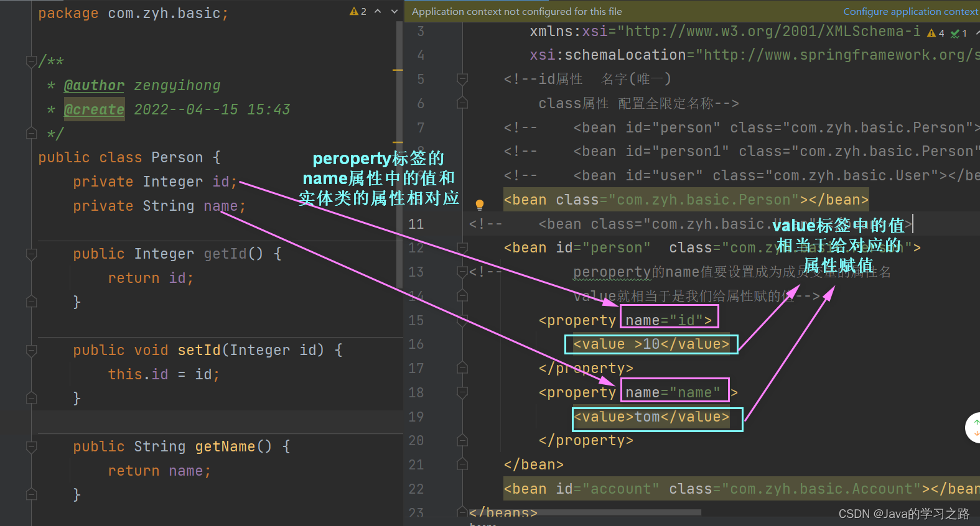Click line number 16 in the gutter
Viewport: 980px width, 526px height.
[416, 344]
